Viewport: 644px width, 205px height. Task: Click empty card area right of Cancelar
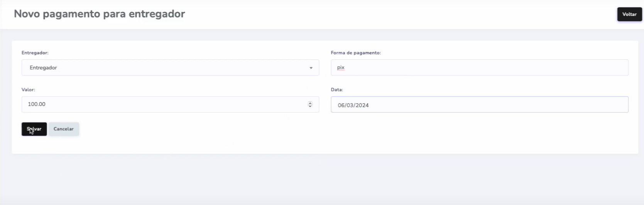[309, 131]
